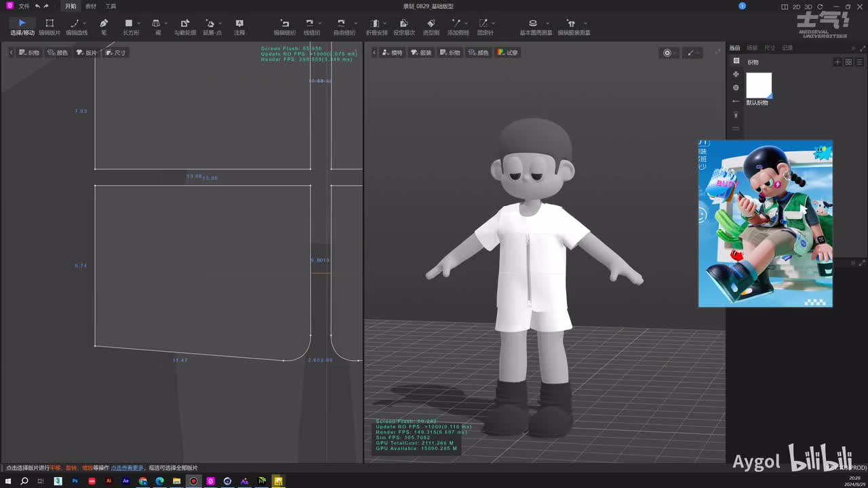
Task: Select the 长方形 rectangle tool
Action: click(x=129, y=27)
